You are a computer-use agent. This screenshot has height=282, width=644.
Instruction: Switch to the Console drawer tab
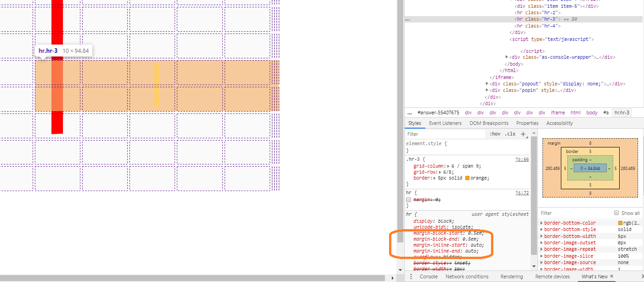[428, 276]
